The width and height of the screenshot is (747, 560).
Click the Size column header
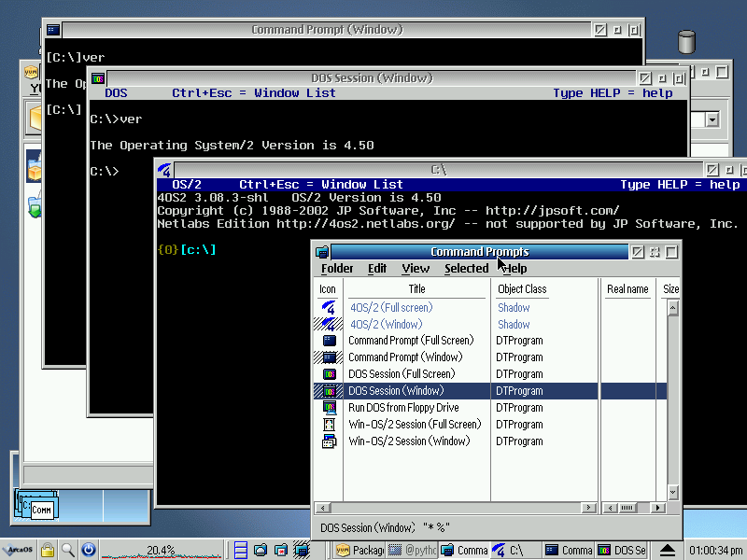click(670, 289)
